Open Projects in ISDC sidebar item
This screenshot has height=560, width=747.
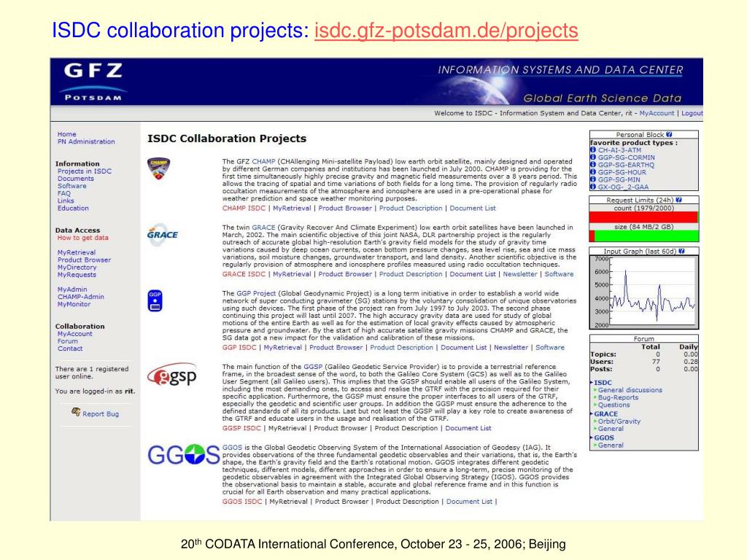85,171
